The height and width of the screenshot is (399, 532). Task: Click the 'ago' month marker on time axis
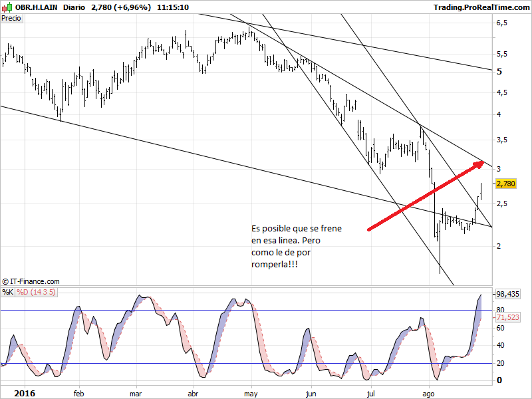pos(428,392)
